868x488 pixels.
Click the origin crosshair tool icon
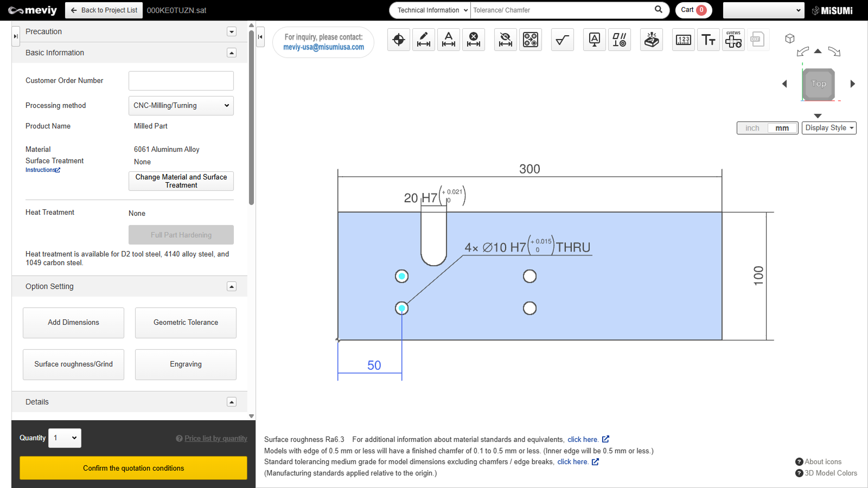[x=399, y=40]
